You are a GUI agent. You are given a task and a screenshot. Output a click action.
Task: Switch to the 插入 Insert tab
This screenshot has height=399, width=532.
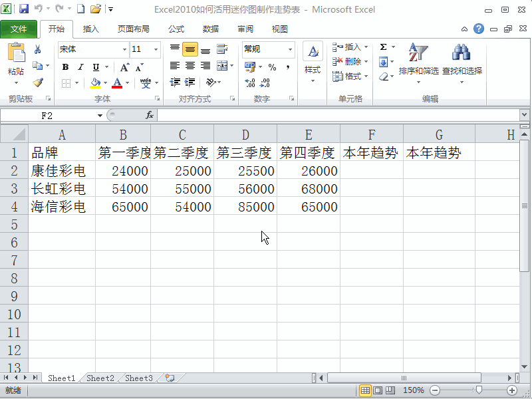tap(90, 29)
